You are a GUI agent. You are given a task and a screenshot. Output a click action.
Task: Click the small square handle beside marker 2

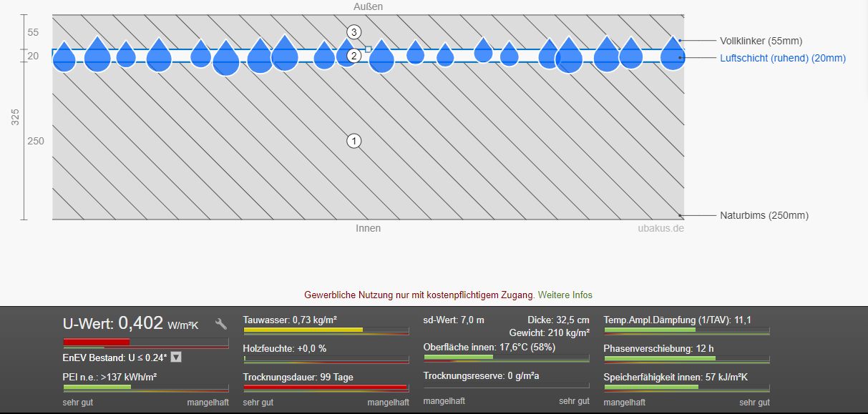pyautogui.click(x=369, y=49)
